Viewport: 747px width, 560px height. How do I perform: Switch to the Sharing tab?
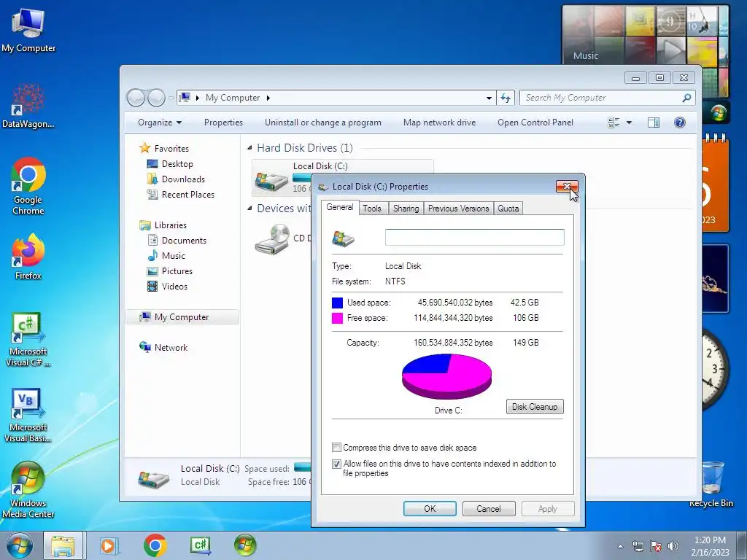click(406, 209)
